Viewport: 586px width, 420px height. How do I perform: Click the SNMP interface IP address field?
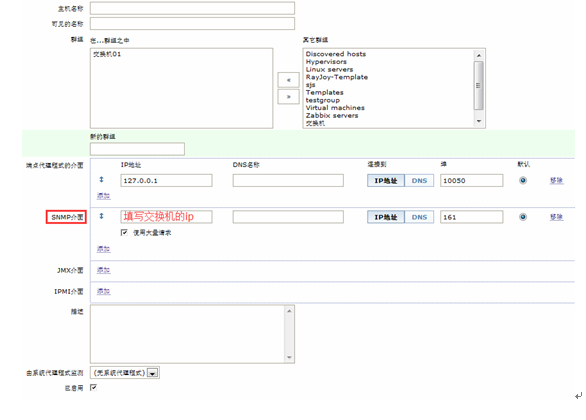(166, 217)
